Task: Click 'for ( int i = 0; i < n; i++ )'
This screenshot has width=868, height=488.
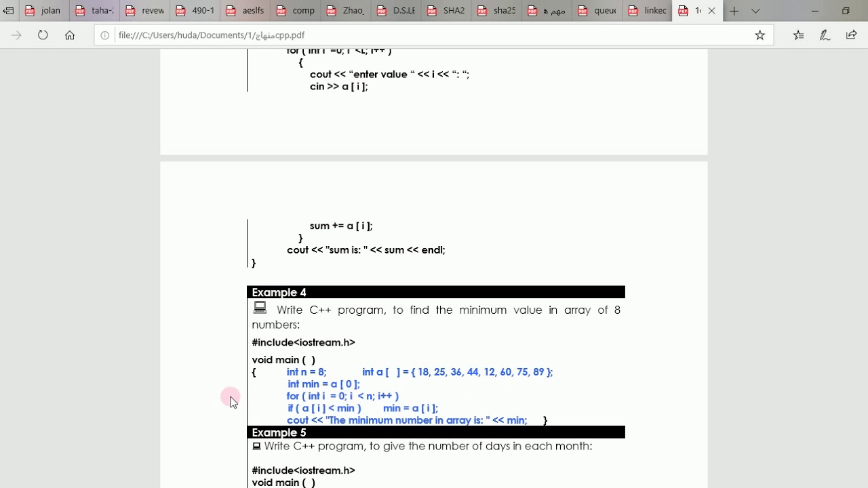Action: [342, 396]
